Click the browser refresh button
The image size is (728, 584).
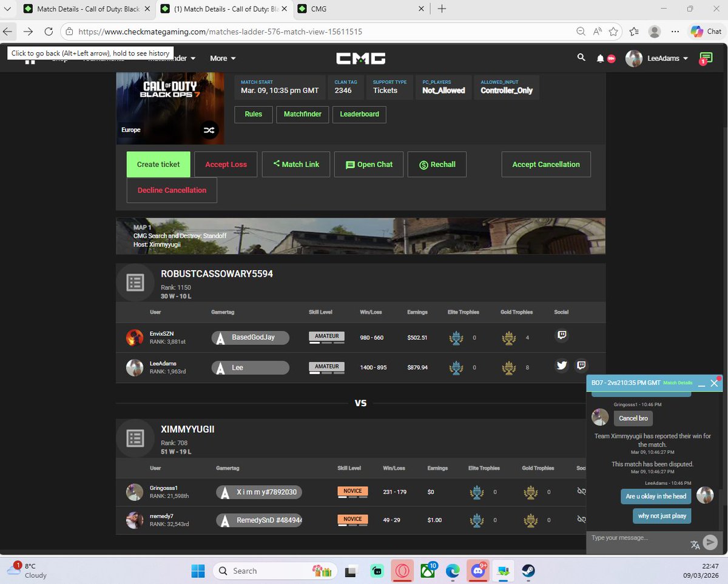(x=49, y=32)
